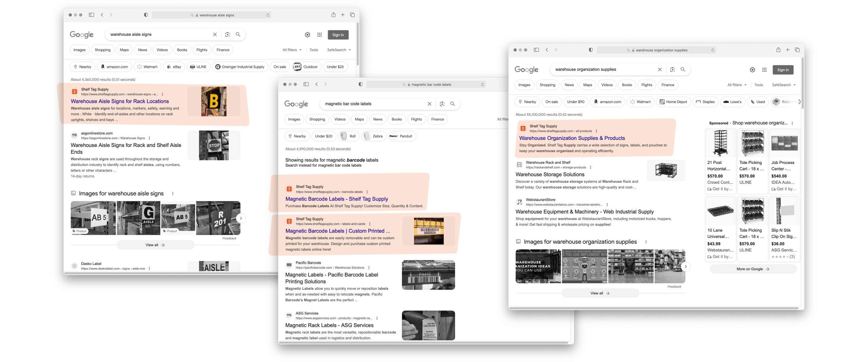Clear search text in warehouse aisle signs window

215,34
